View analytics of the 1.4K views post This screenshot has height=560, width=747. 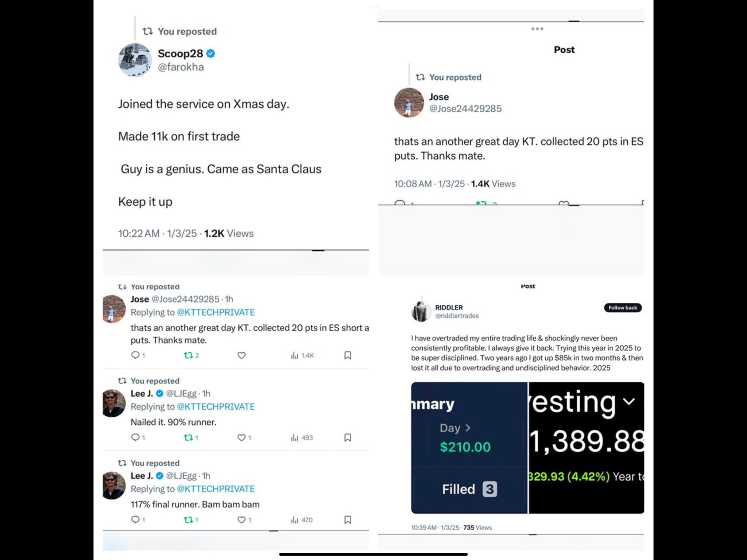(302, 355)
